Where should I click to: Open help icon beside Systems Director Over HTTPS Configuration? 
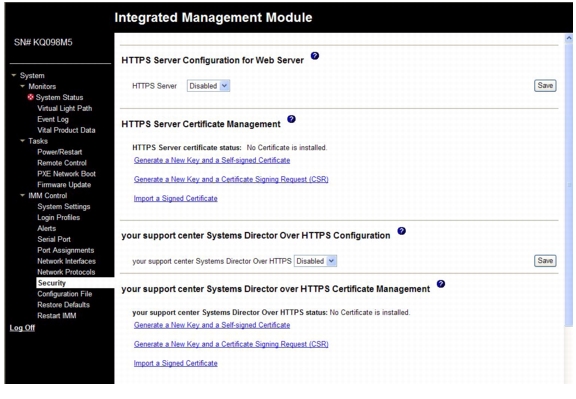(x=402, y=231)
